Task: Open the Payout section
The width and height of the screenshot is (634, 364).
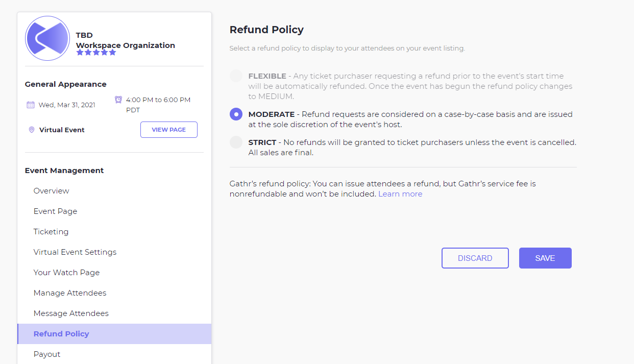Action: 47,354
